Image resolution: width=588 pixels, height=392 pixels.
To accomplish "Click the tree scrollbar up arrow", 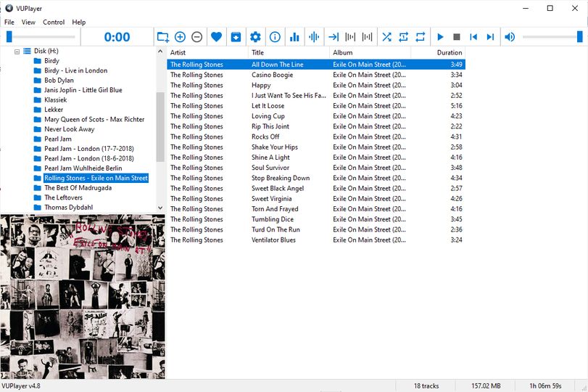I will [x=160, y=52].
